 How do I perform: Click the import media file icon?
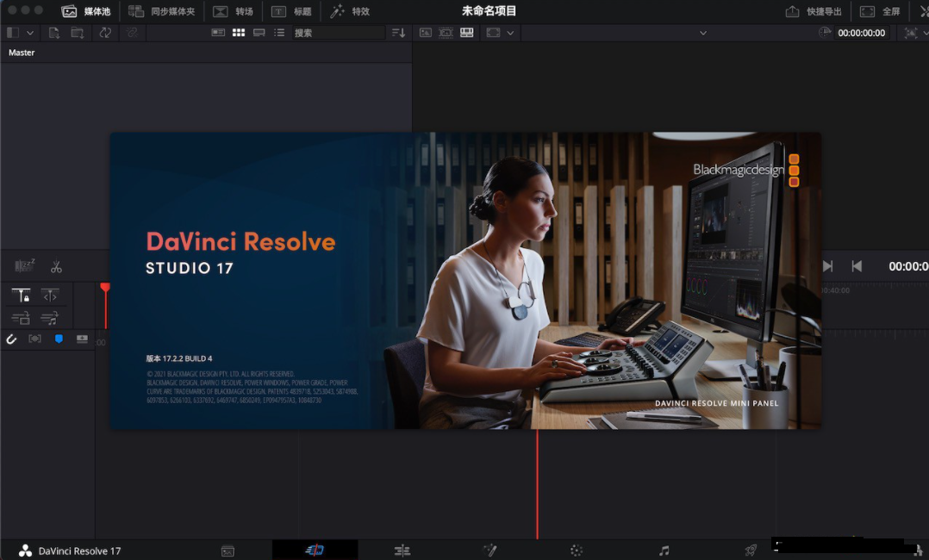coord(54,33)
